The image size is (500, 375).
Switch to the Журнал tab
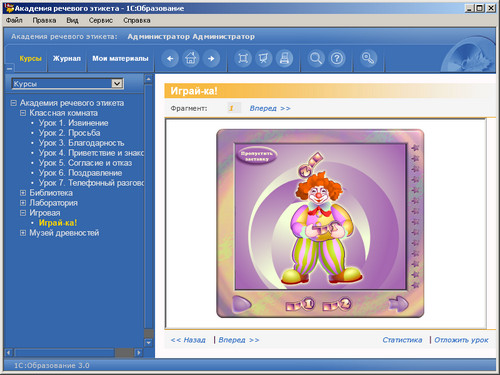click(67, 59)
